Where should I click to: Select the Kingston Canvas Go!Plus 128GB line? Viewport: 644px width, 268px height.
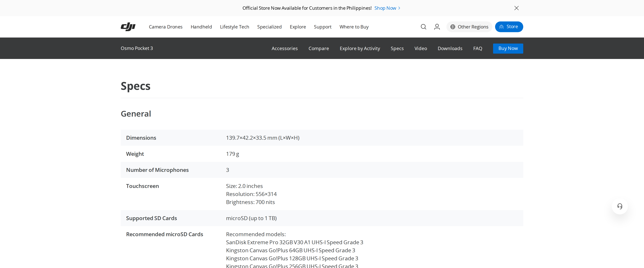(x=292, y=258)
